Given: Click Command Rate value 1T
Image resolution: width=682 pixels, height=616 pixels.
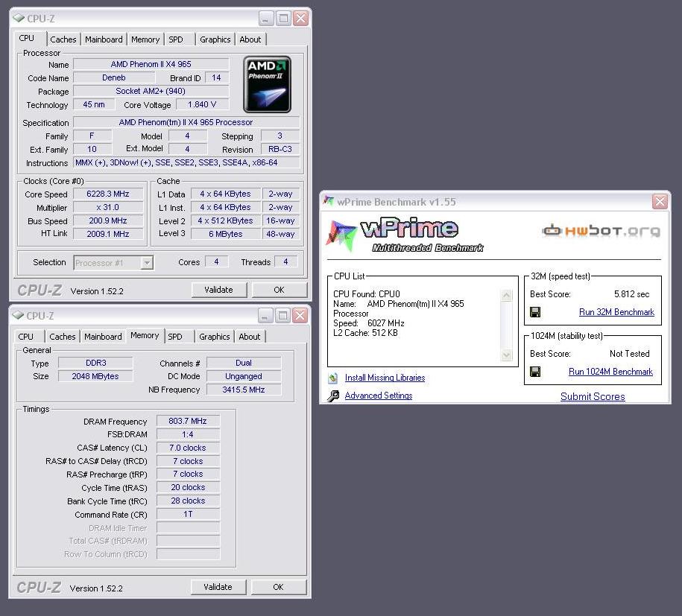Looking at the screenshot, I should pyautogui.click(x=188, y=514).
